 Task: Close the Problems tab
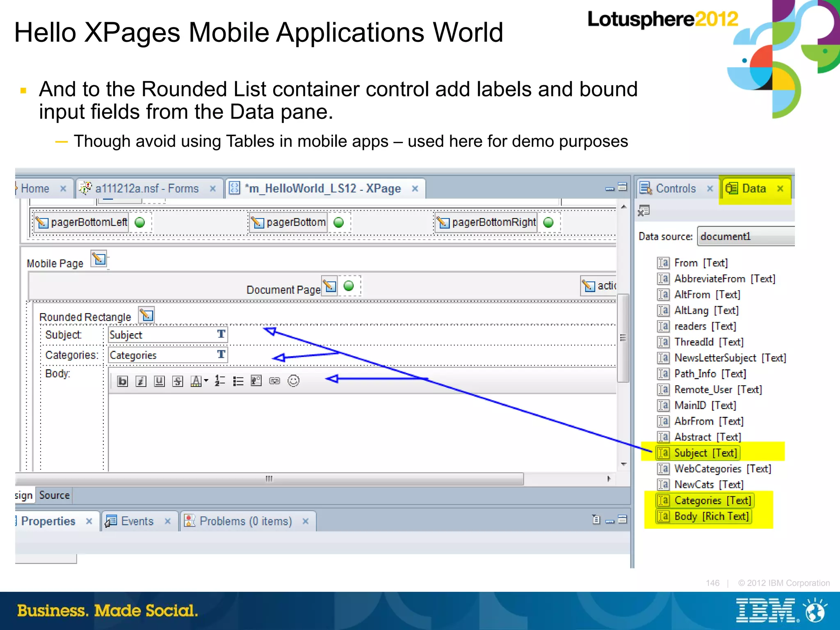[x=305, y=521]
